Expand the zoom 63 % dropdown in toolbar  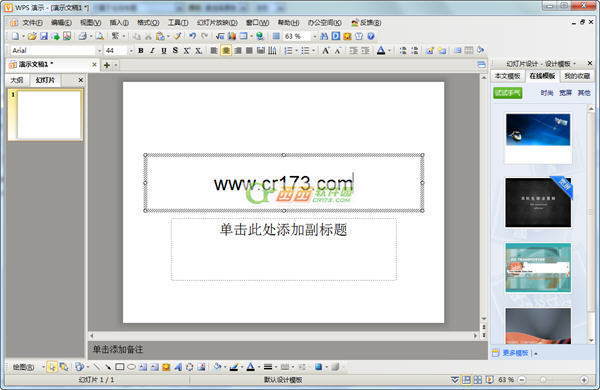(315, 36)
